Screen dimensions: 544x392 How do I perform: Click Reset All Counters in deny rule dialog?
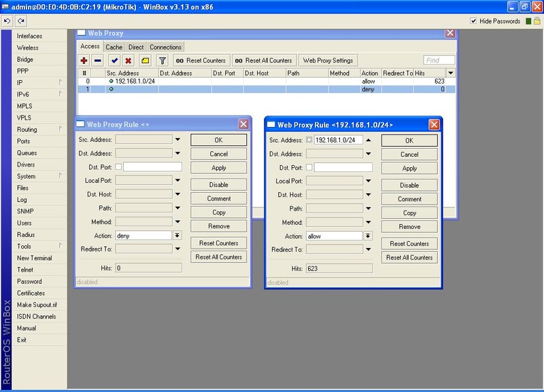(x=218, y=257)
